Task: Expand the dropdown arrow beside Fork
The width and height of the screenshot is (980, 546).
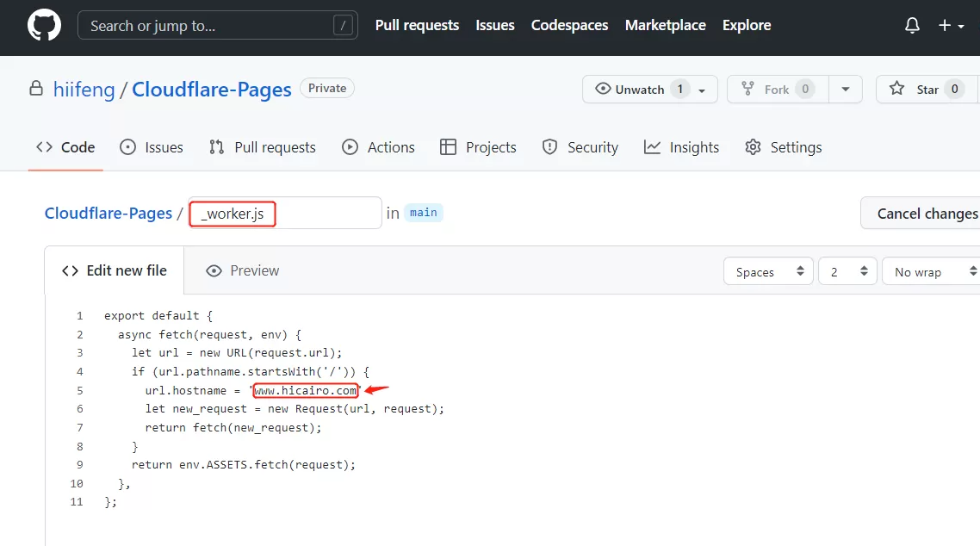Action: tap(846, 90)
